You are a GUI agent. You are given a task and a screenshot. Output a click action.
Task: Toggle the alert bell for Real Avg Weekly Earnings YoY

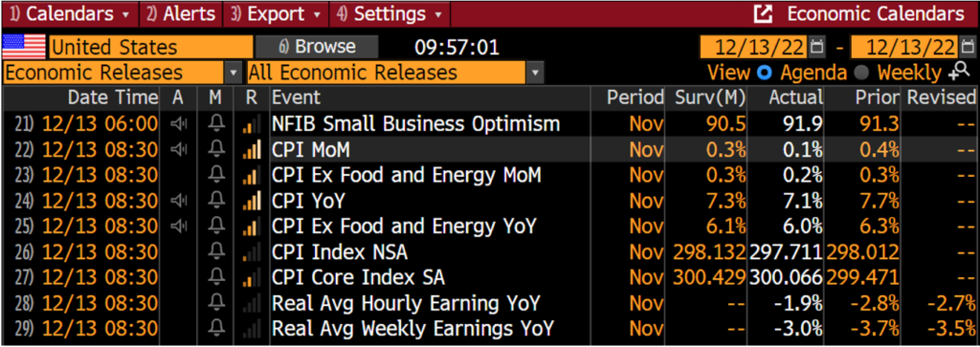point(215,327)
